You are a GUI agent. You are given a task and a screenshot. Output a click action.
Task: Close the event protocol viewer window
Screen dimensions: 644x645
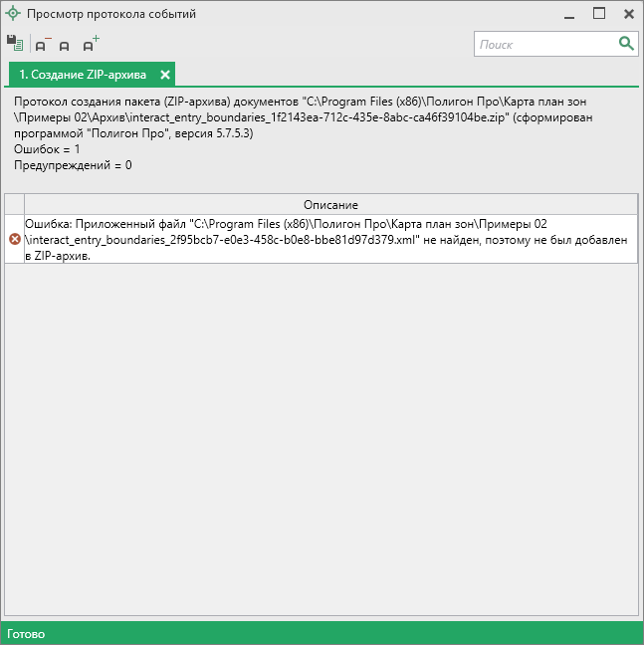tap(628, 14)
